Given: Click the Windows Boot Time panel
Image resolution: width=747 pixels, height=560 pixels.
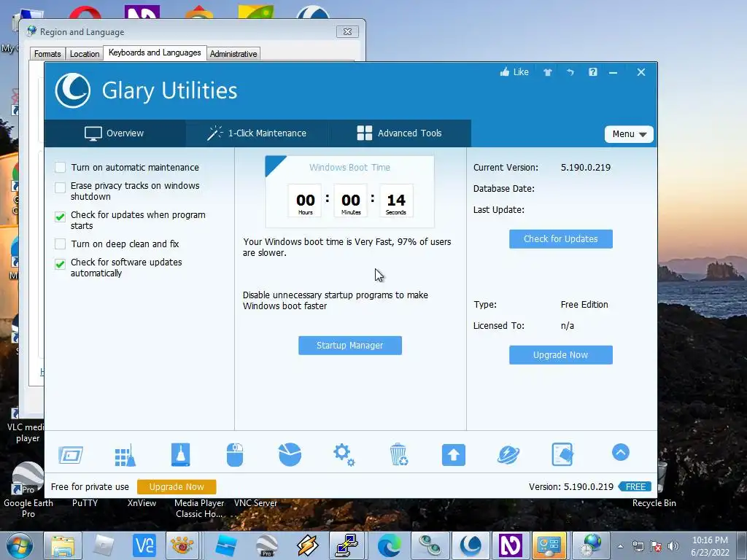Looking at the screenshot, I should (x=349, y=192).
